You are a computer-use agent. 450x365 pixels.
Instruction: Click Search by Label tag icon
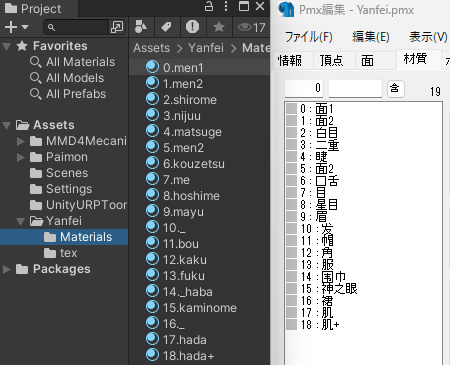coord(166,27)
